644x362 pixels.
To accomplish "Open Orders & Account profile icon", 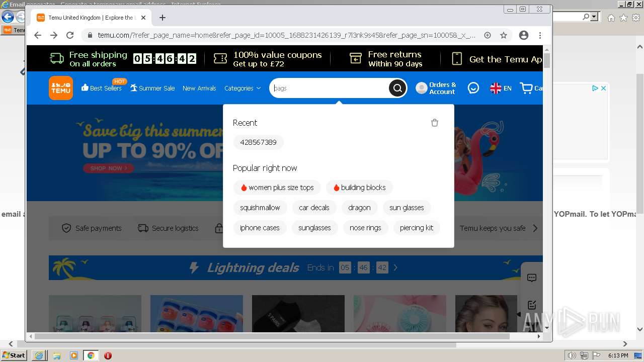I will pos(421,88).
